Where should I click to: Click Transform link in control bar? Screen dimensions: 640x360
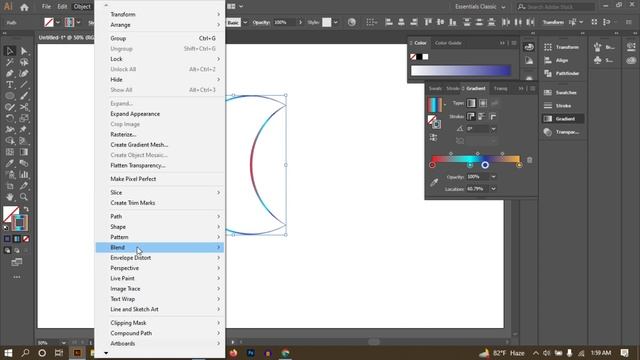click(x=553, y=22)
